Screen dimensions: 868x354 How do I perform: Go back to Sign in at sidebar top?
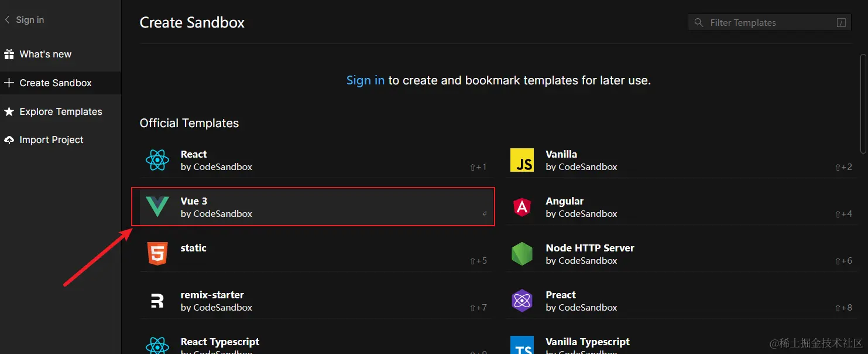coord(25,19)
